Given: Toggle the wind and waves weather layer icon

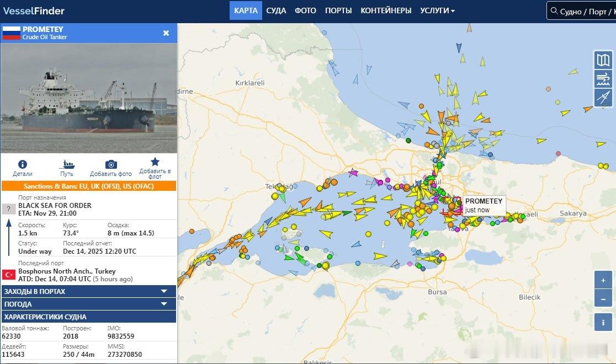Looking at the screenshot, I should (x=603, y=78).
